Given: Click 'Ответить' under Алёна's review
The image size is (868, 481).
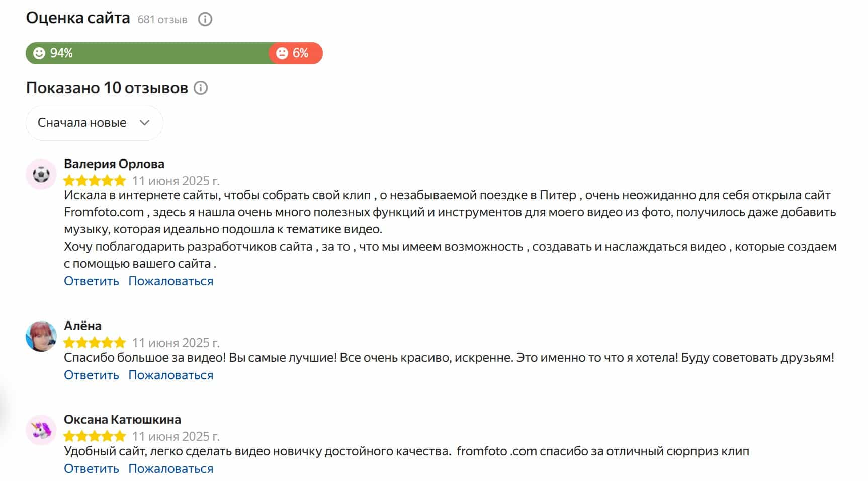Looking at the screenshot, I should tap(91, 375).
